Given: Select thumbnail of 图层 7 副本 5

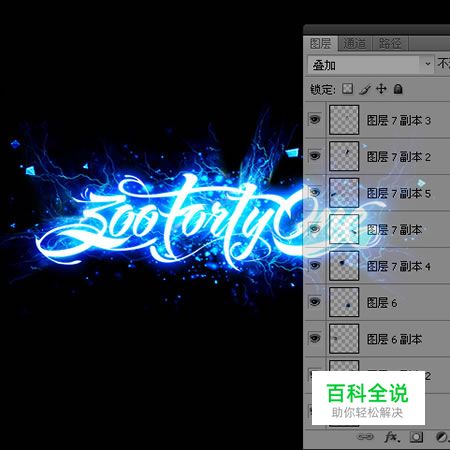Looking at the screenshot, I should (x=344, y=193).
